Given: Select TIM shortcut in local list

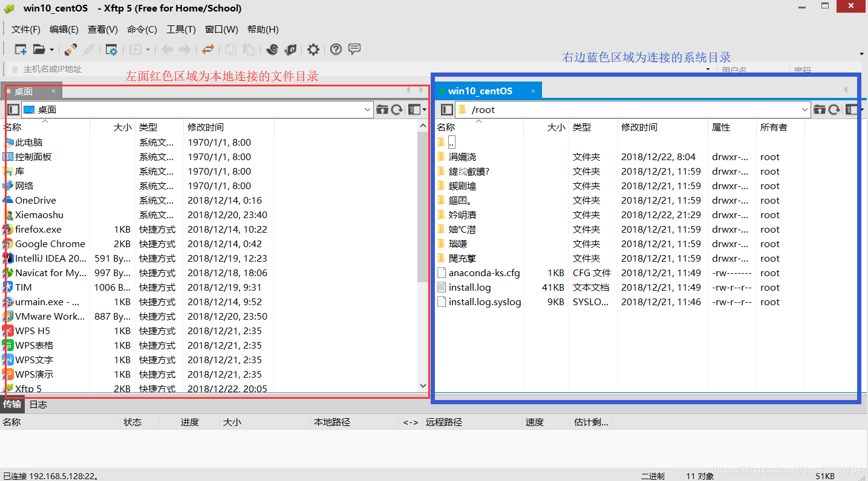Looking at the screenshot, I should click(x=24, y=288).
